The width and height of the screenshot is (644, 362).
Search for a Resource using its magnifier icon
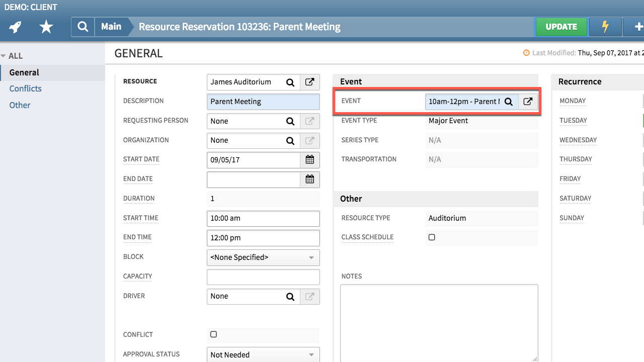290,81
